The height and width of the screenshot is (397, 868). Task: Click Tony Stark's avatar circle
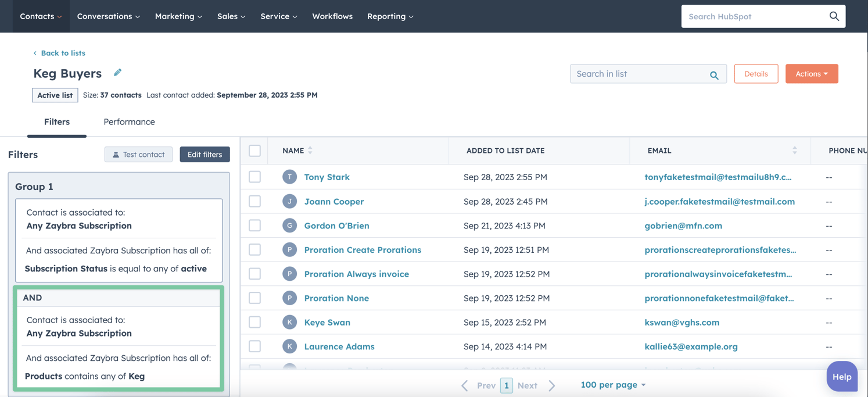click(289, 176)
